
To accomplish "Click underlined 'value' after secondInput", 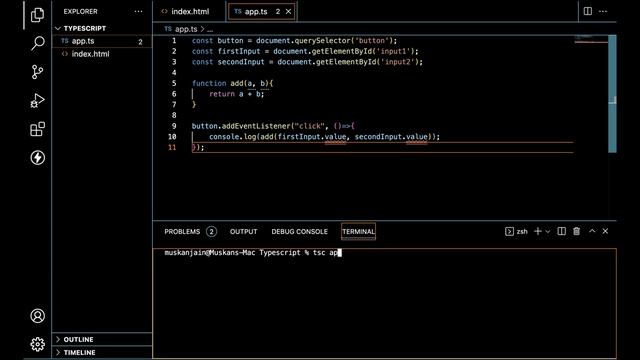I will pyautogui.click(x=417, y=137).
